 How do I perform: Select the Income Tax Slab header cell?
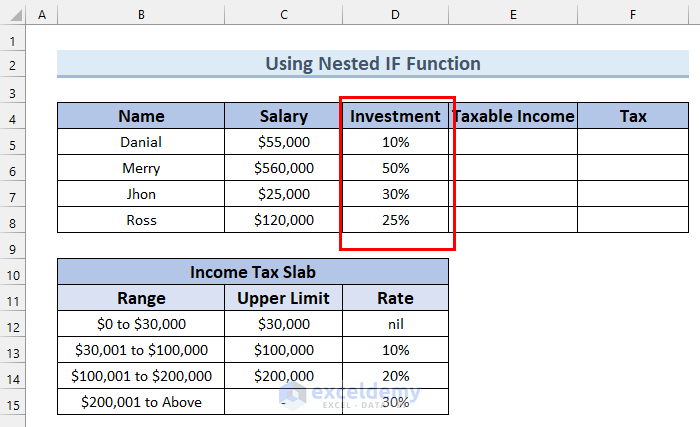tap(253, 272)
